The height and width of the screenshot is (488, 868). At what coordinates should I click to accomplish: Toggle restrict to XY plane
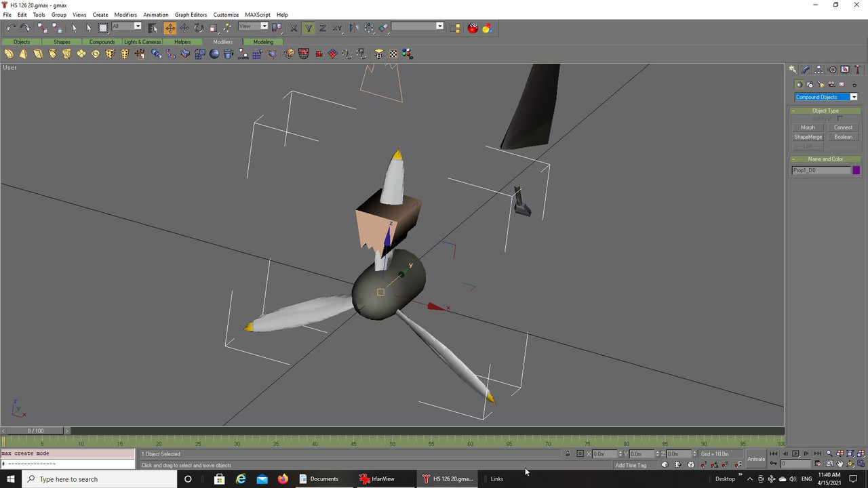coord(337,28)
